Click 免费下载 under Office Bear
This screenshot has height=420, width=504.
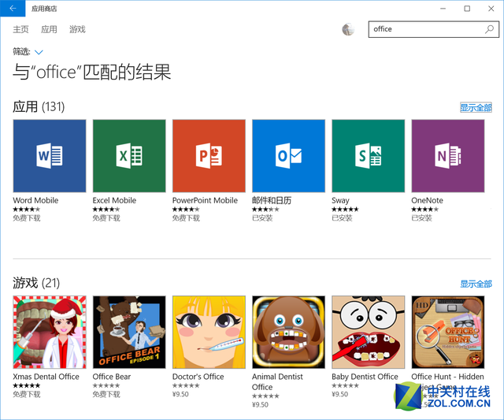coord(106,394)
